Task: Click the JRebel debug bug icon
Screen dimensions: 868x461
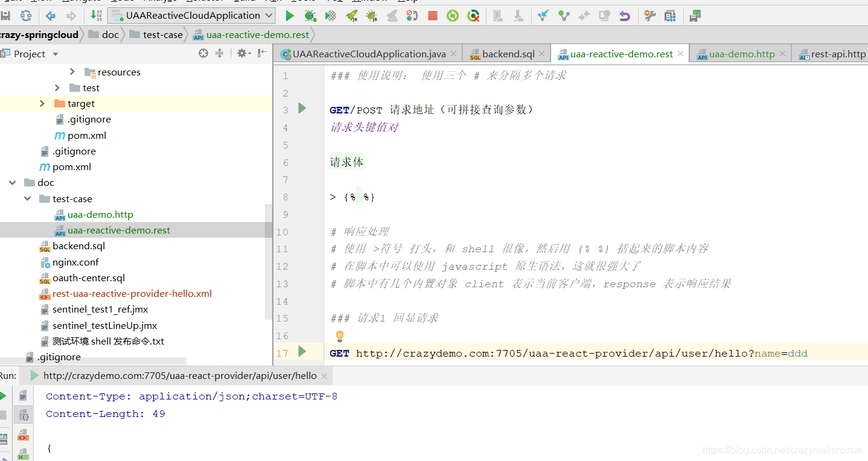Action: [371, 16]
